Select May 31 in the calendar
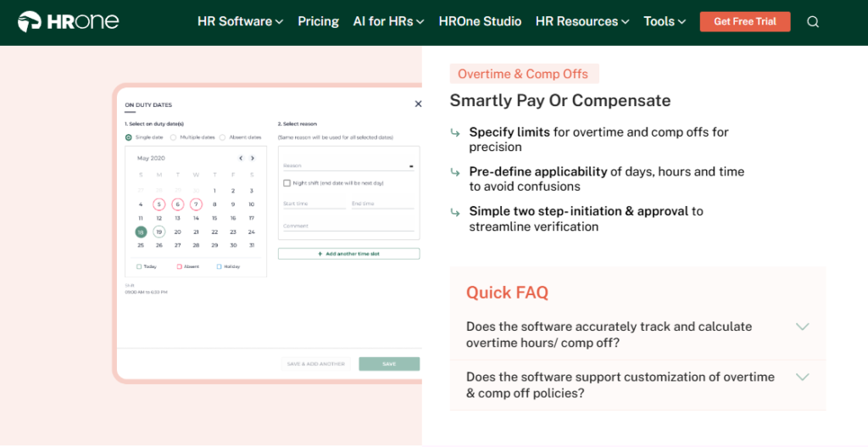This screenshot has width=868, height=447. click(251, 245)
